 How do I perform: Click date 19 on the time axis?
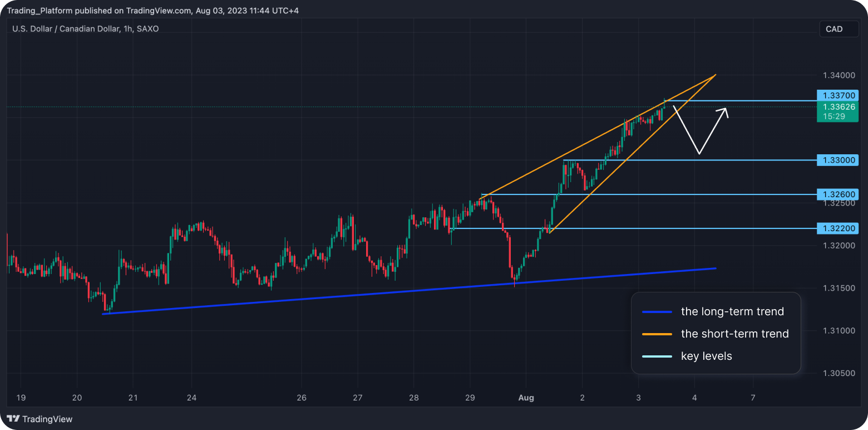(x=20, y=398)
